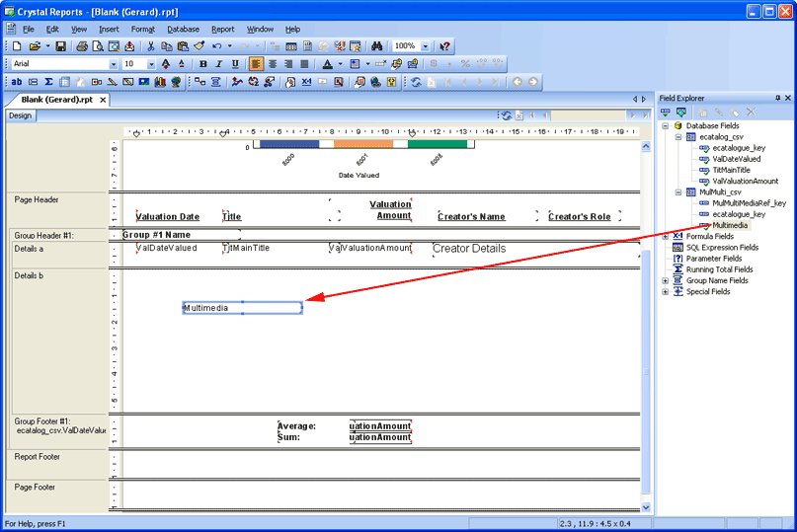797x532 pixels.
Task: Click the Cut scissors icon
Action: [151, 46]
